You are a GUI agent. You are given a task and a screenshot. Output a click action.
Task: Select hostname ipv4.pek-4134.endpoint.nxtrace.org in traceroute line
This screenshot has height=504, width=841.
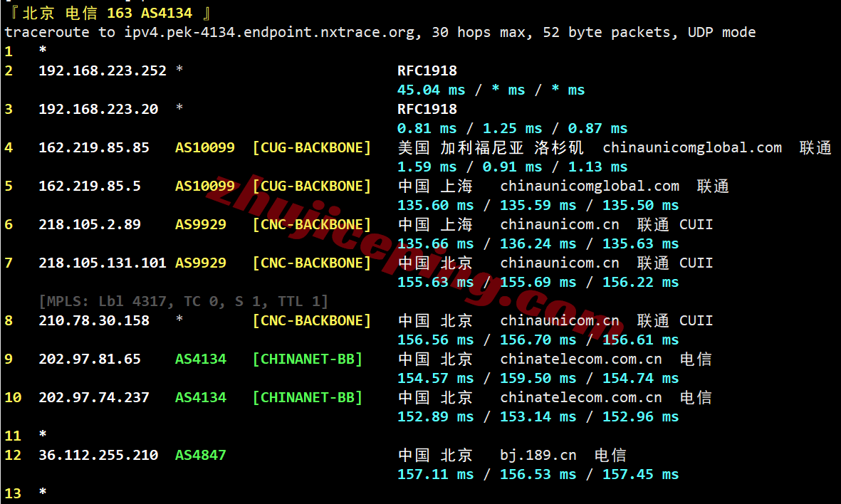[x=270, y=33]
